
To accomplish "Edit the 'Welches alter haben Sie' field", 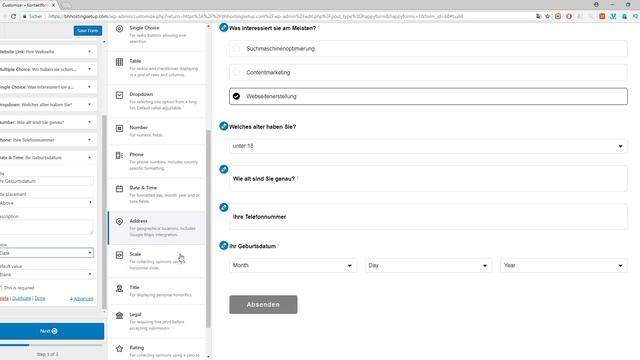I will pyautogui.click(x=224, y=126).
